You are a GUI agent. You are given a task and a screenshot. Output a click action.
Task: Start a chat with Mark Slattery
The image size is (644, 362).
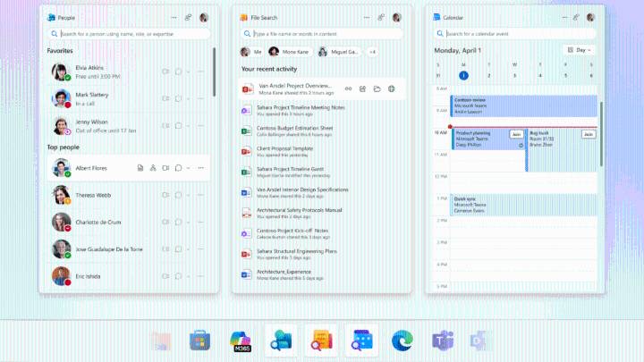[178, 98]
